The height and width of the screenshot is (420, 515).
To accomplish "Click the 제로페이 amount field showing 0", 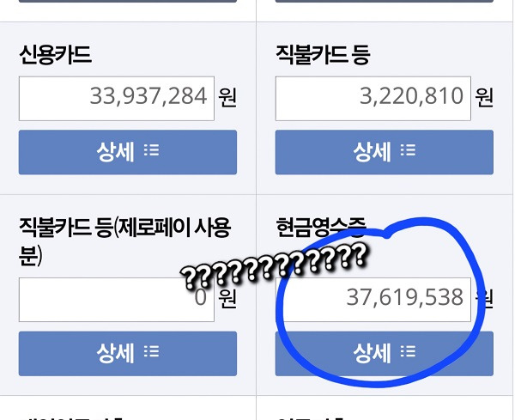I will (x=117, y=300).
